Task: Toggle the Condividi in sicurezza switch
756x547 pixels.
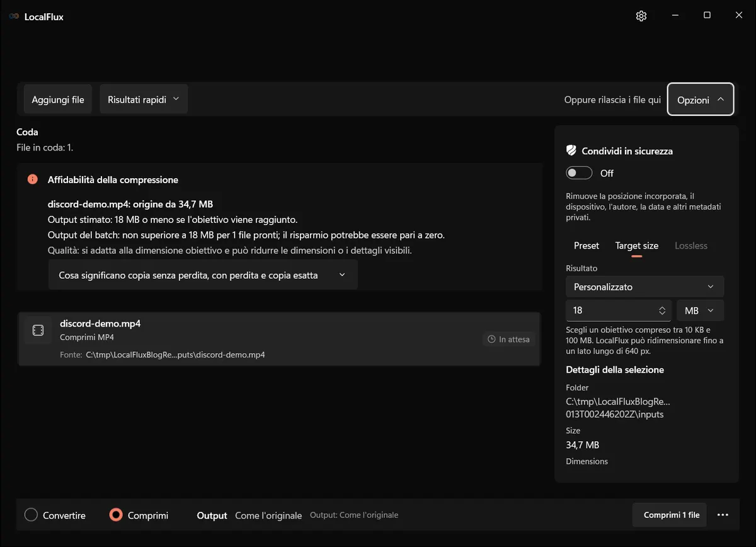Action: point(579,173)
